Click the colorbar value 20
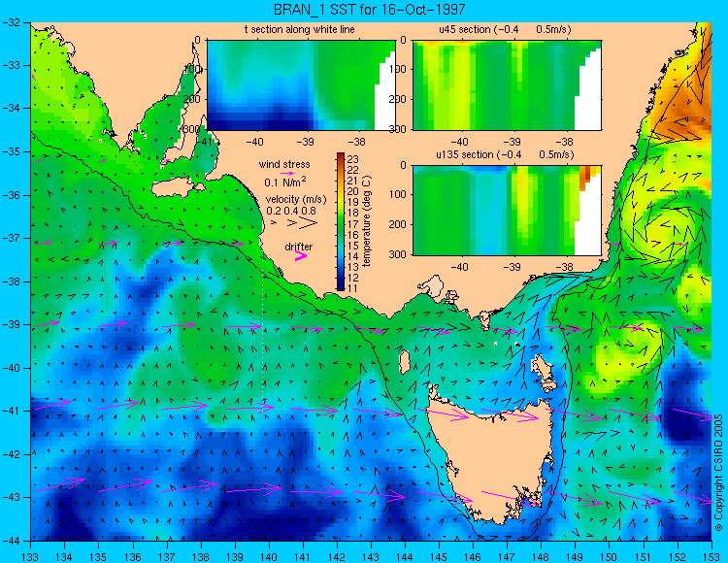 click(353, 191)
